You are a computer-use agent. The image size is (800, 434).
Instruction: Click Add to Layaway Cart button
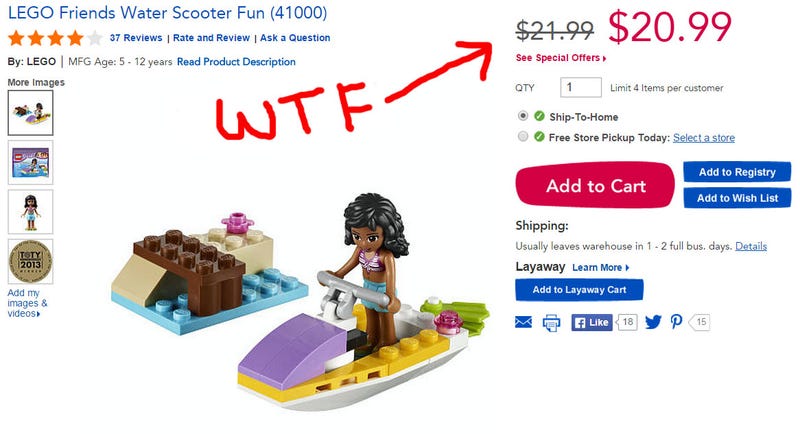pos(579,290)
